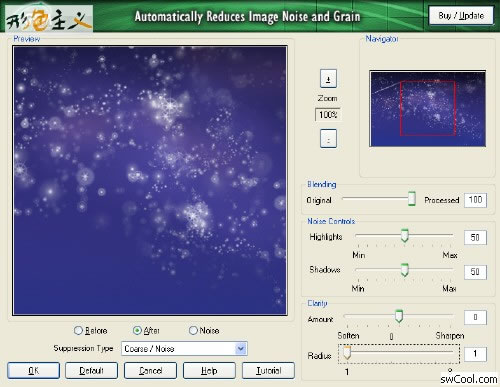This screenshot has height=387, width=500.
Task: Select the Noise preview radio button
Action: [x=193, y=330]
